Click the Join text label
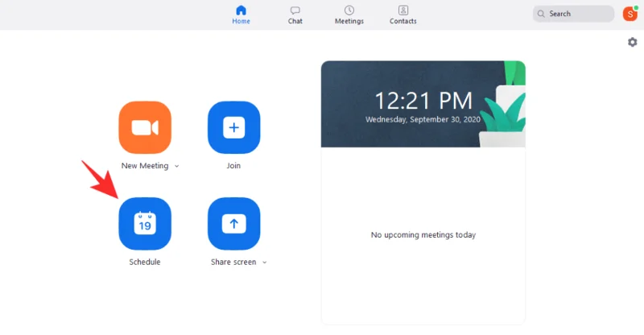This screenshot has height=335, width=644. (x=233, y=166)
